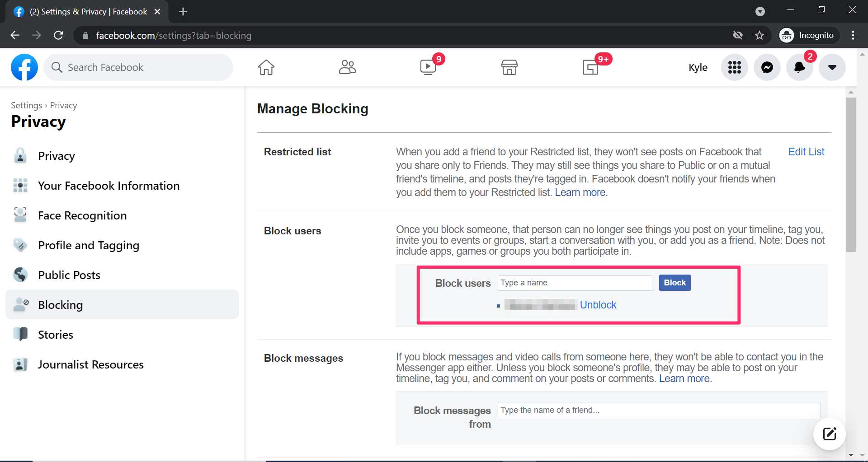
Task: Click the Search Facebook field
Action: [138, 67]
